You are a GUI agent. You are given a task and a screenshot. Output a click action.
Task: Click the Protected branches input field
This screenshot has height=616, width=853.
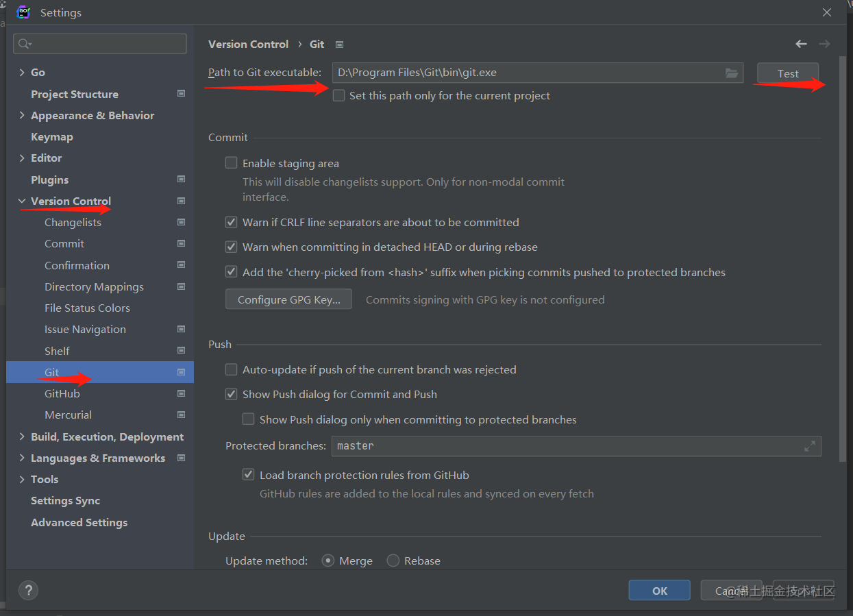(562, 446)
